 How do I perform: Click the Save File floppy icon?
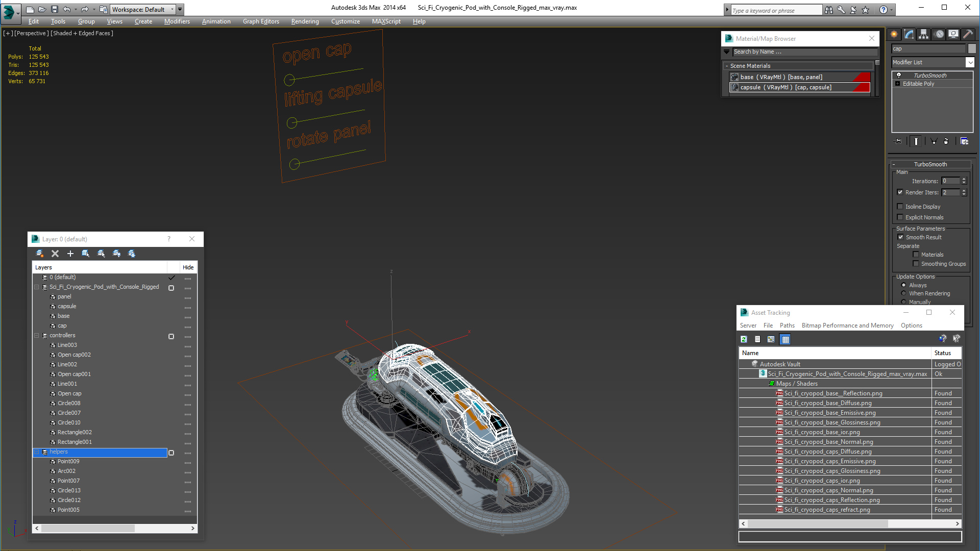point(54,9)
